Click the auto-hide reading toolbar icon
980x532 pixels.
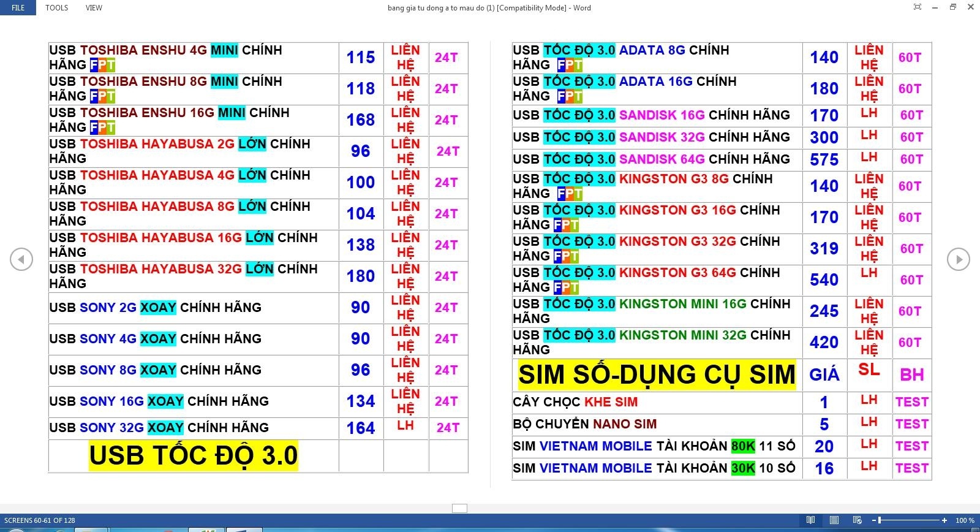[917, 7]
